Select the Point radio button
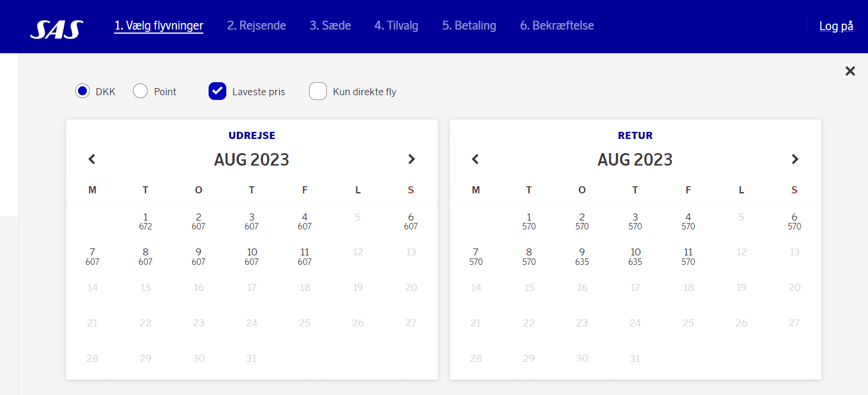868x395 pixels. [x=141, y=91]
